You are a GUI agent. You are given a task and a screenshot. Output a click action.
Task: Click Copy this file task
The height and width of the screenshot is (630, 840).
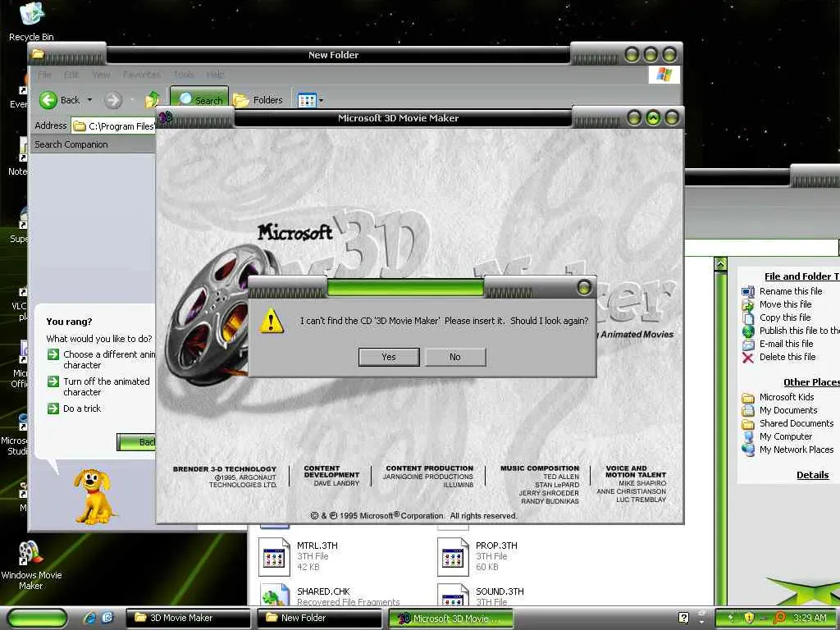[785, 317]
